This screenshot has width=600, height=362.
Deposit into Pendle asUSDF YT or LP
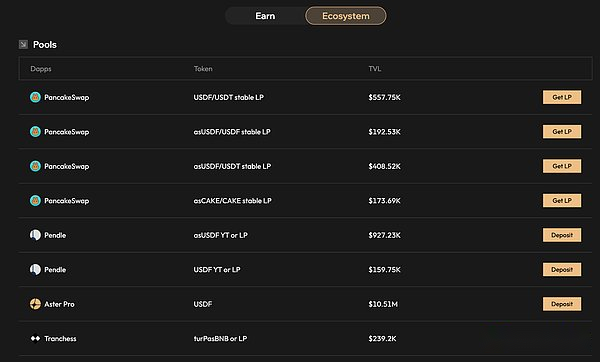click(x=562, y=235)
